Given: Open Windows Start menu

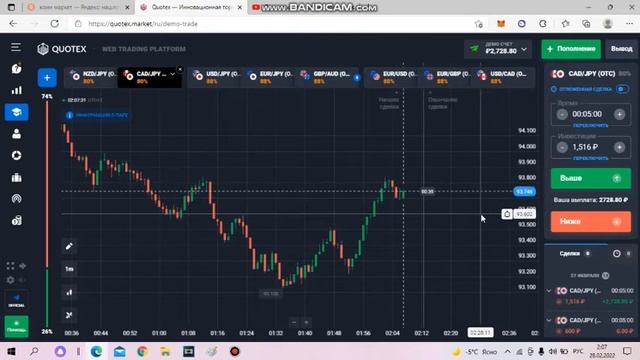Looking at the screenshot, I should tap(11, 351).
